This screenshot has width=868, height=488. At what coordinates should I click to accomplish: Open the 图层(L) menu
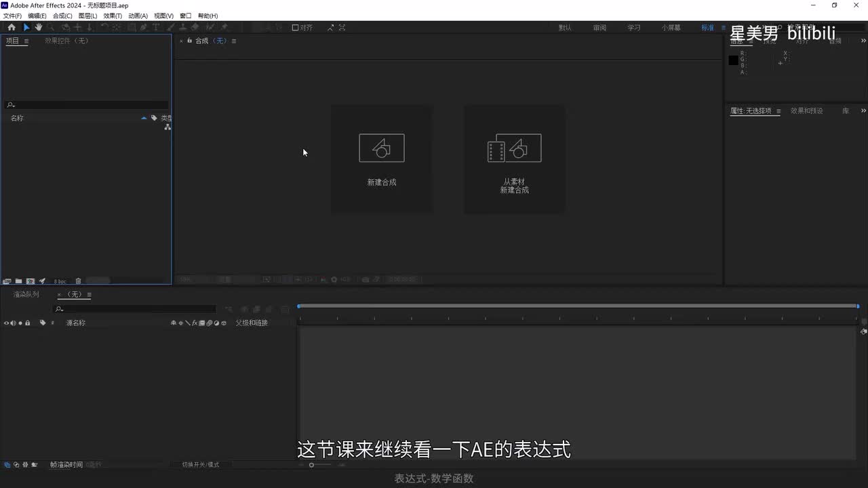(87, 16)
